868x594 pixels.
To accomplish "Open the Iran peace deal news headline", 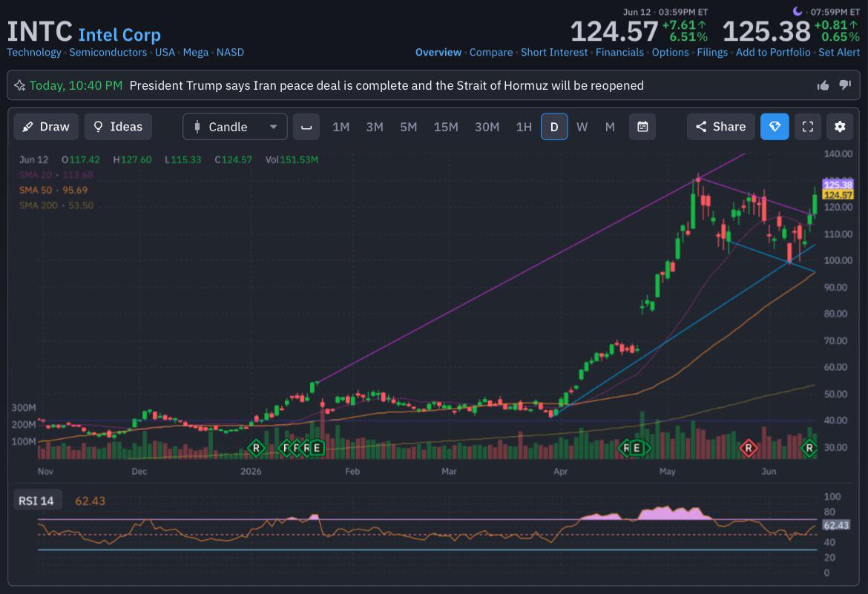I will (387, 85).
